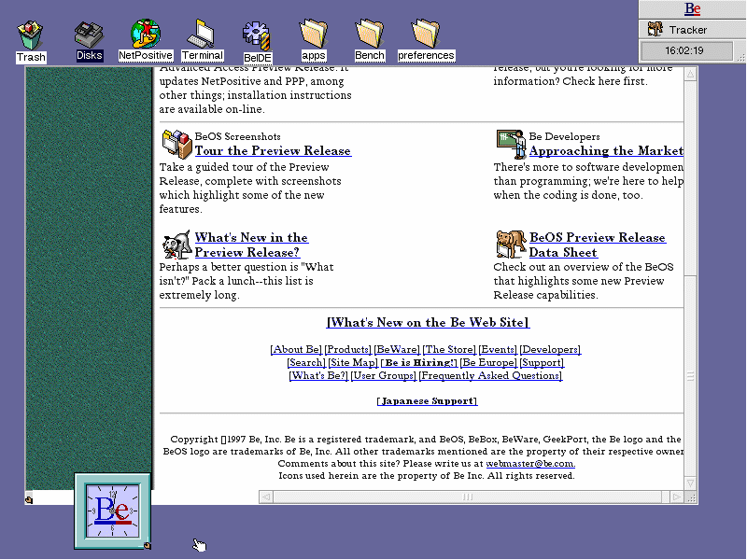Launch NetPositive from the desktop

145,35
